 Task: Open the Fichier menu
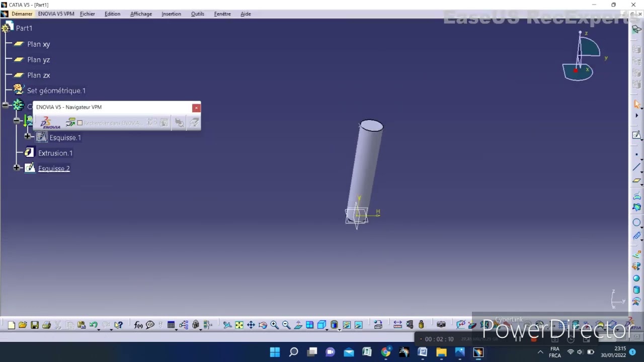87,14
